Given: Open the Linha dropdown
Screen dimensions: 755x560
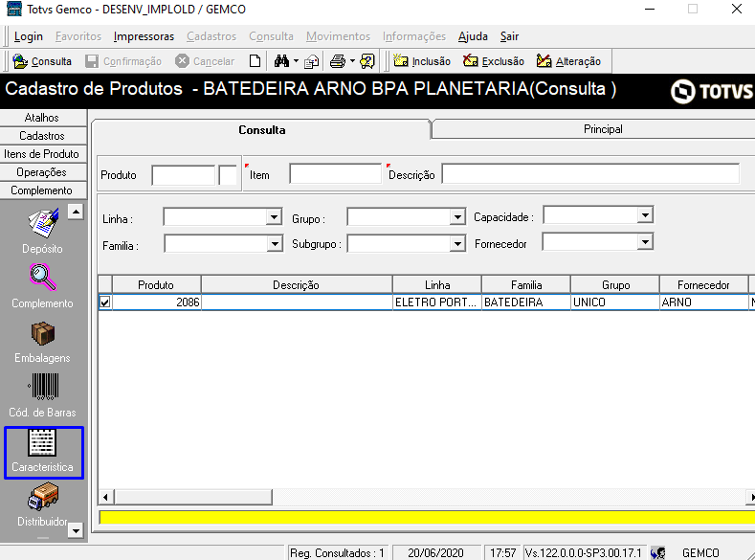Looking at the screenshot, I should click(274, 217).
